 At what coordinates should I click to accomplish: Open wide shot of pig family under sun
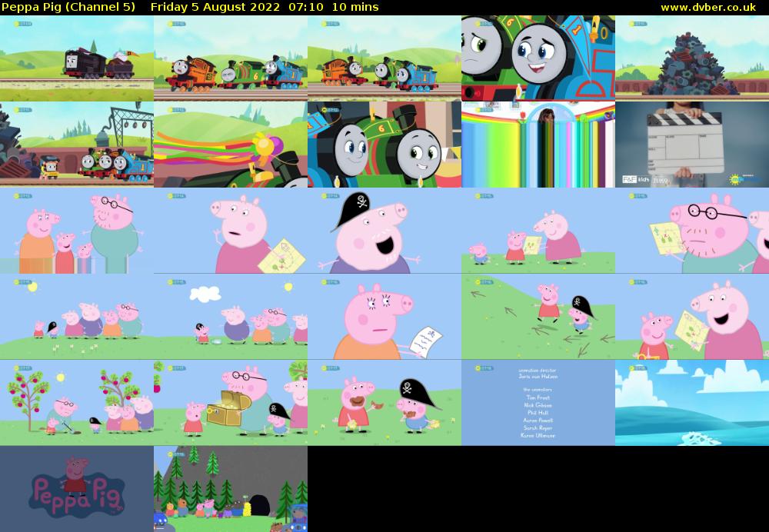(x=76, y=317)
